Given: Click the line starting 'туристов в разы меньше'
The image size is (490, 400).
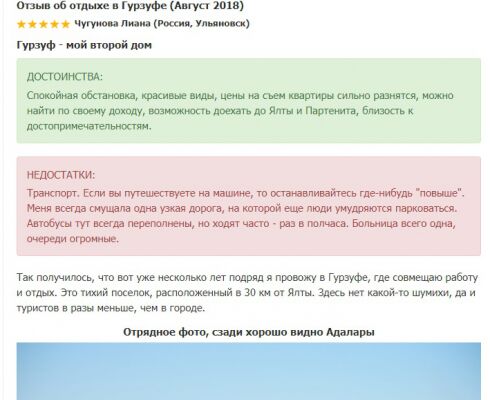Looking at the screenshot, I should (111, 308).
